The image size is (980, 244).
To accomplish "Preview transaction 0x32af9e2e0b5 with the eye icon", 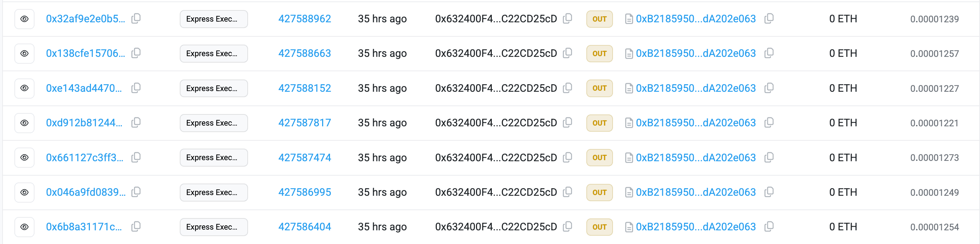I will tap(24, 18).
